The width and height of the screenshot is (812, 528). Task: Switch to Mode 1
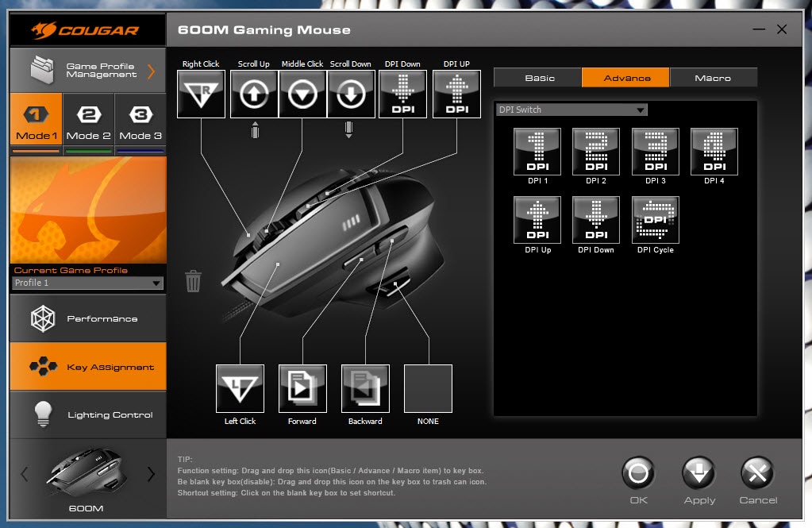click(x=37, y=119)
